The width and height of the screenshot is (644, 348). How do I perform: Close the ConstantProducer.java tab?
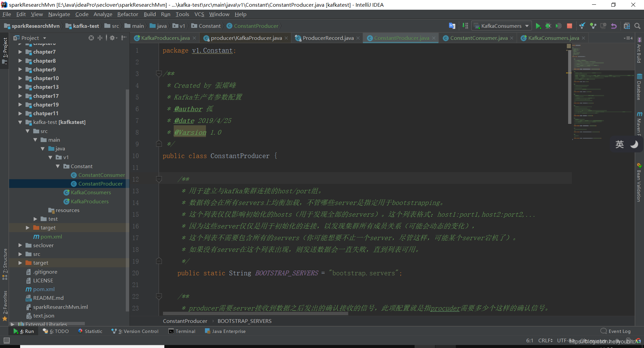pyautogui.click(x=433, y=38)
